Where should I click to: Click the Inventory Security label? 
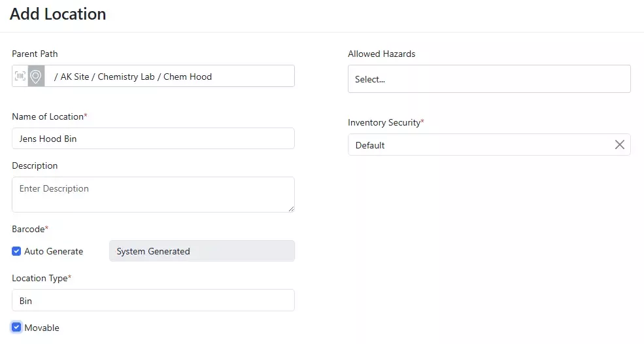coord(384,122)
